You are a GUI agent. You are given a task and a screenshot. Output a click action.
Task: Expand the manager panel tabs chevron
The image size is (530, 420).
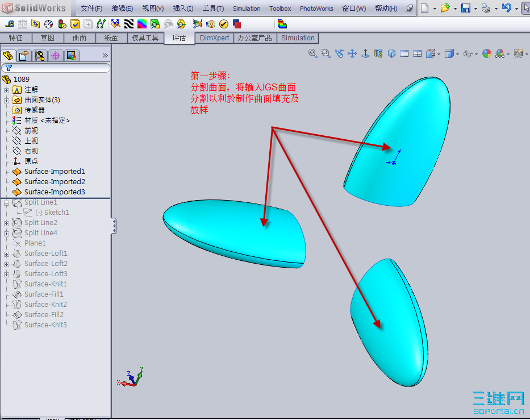(x=105, y=56)
